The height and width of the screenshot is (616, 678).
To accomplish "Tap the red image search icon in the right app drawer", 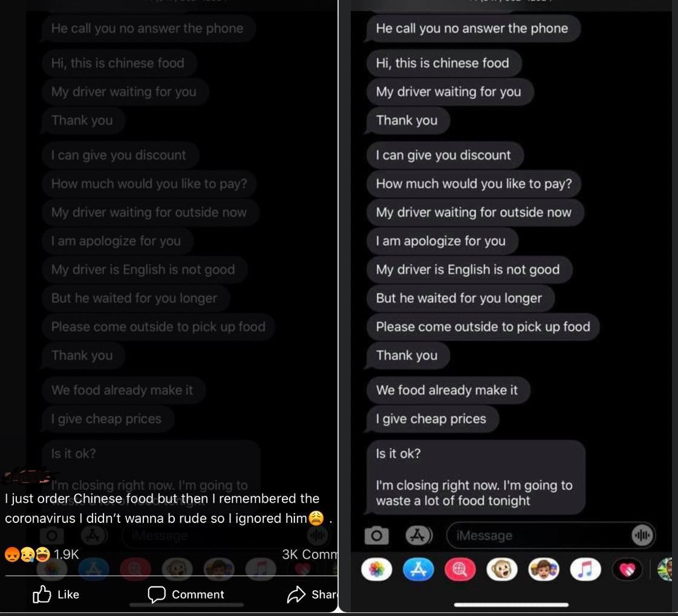I will [460, 569].
